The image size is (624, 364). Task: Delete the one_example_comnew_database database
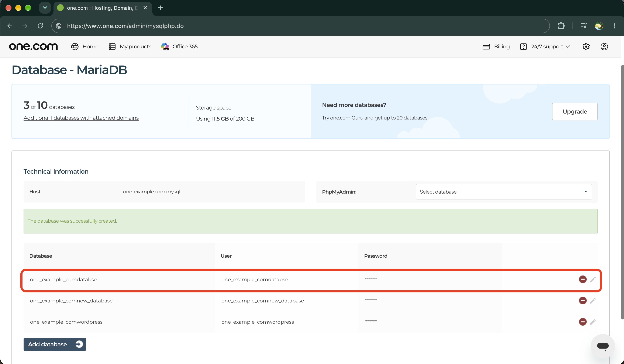point(582,301)
